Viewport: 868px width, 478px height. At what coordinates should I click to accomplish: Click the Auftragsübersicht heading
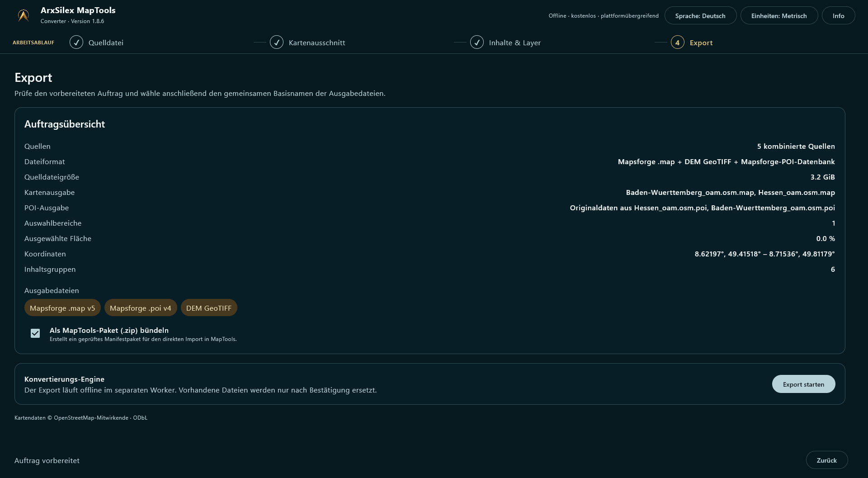pyautogui.click(x=65, y=124)
